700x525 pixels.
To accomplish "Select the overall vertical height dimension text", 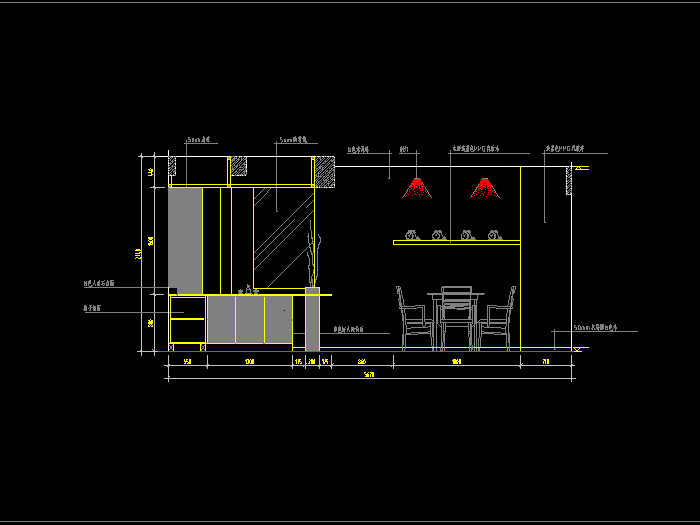I will point(139,254).
